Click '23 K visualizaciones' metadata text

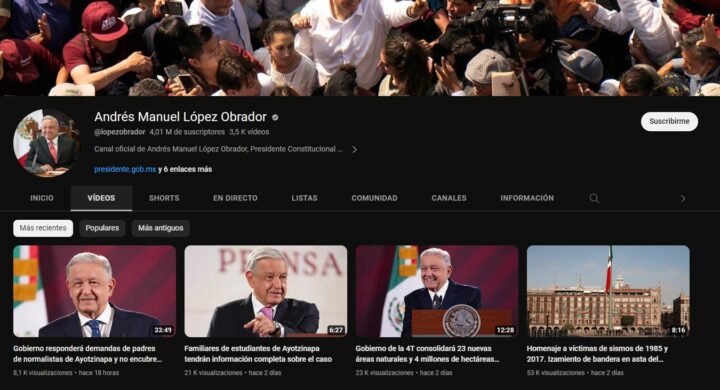385,373
